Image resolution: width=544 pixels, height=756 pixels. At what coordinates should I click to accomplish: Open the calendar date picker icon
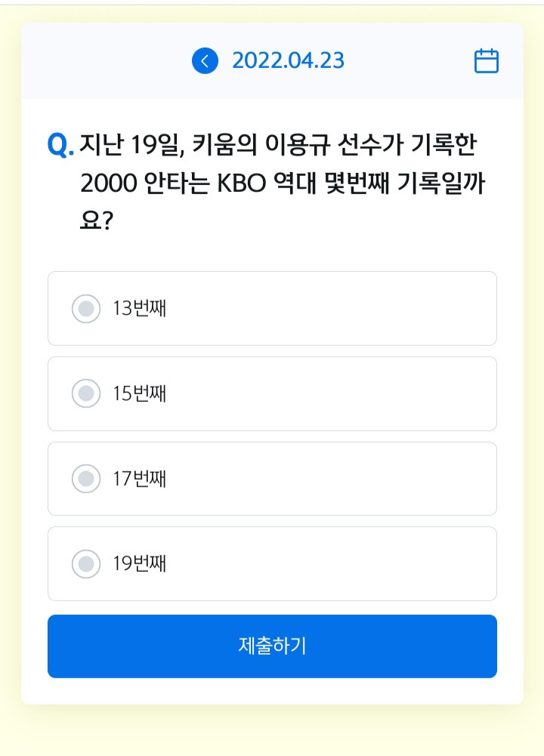pos(486,60)
